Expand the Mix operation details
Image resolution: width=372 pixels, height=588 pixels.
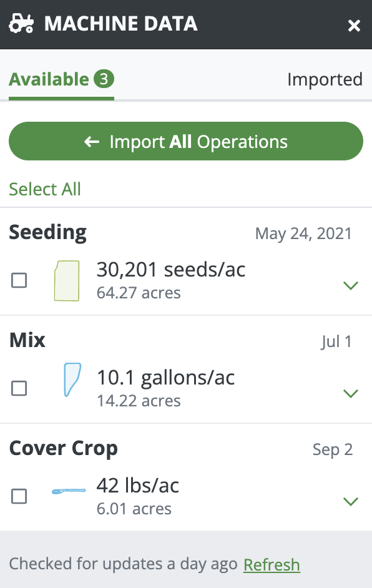tap(351, 393)
